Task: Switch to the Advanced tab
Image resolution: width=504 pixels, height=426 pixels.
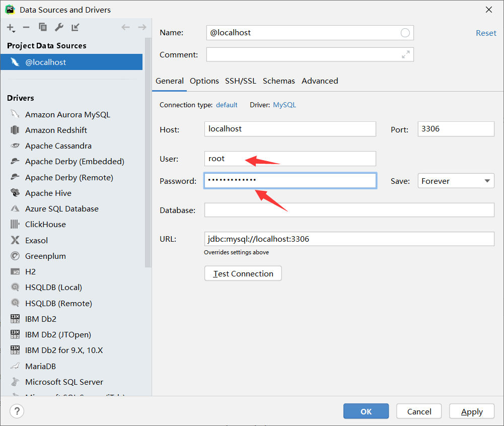Action: (x=320, y=81)
